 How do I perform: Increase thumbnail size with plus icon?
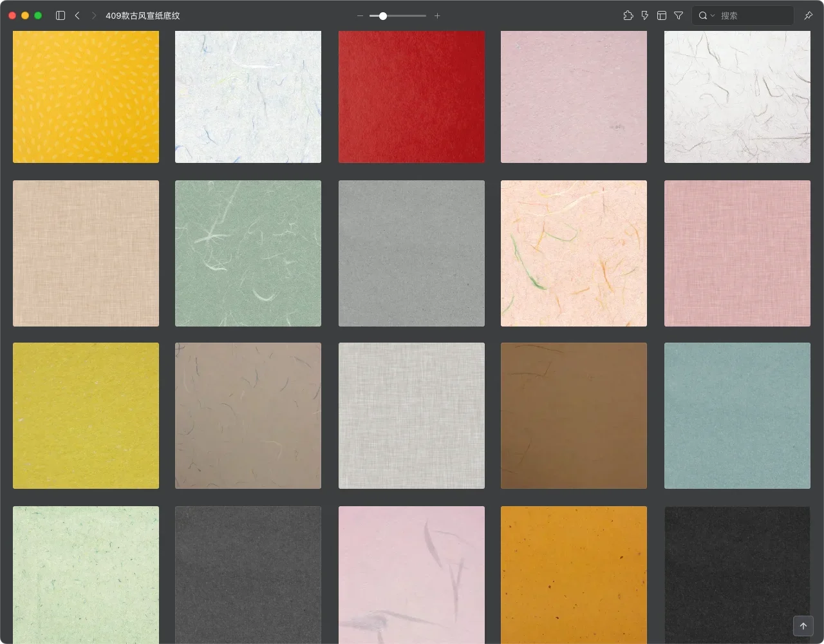[437, 15]
